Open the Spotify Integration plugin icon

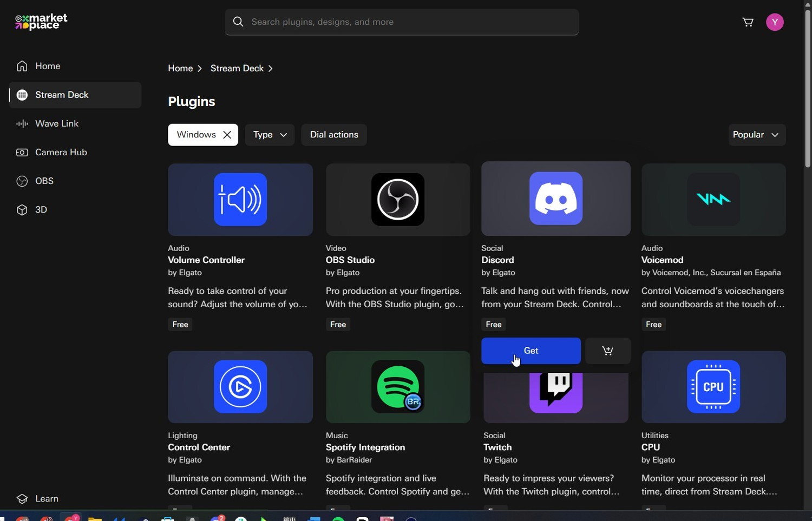[x=398, y=387]
